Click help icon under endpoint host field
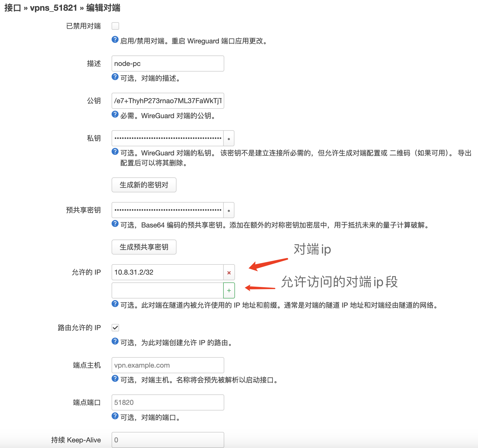The height and width of the screenshot is (448, 478). (x=115, y=379)
